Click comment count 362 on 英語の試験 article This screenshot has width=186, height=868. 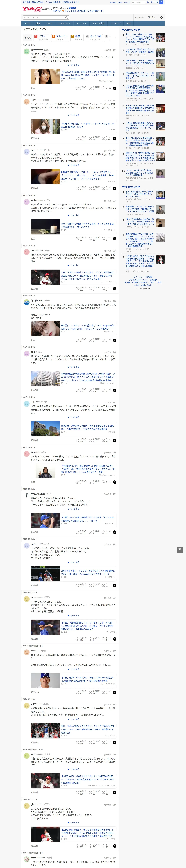coord(64,384)
